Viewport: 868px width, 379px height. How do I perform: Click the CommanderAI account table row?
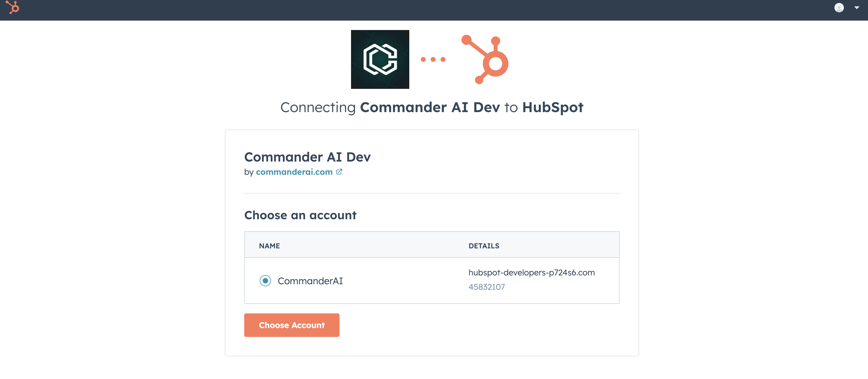pos(404,281)
